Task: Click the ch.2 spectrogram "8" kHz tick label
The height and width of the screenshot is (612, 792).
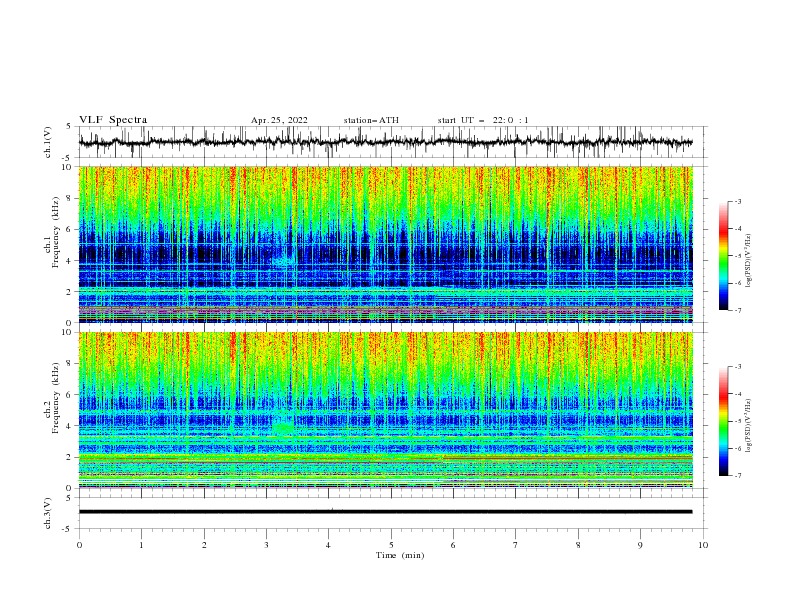Action: point(70,364)
